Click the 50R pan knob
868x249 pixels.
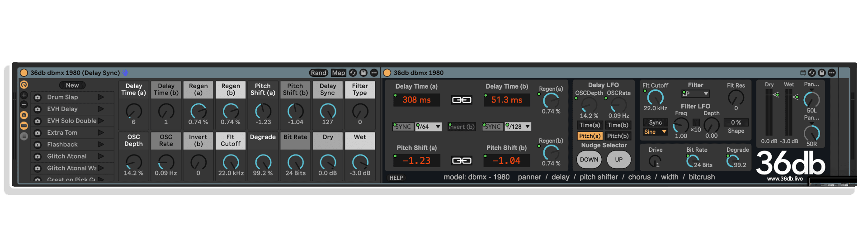(x=811, y=133)
